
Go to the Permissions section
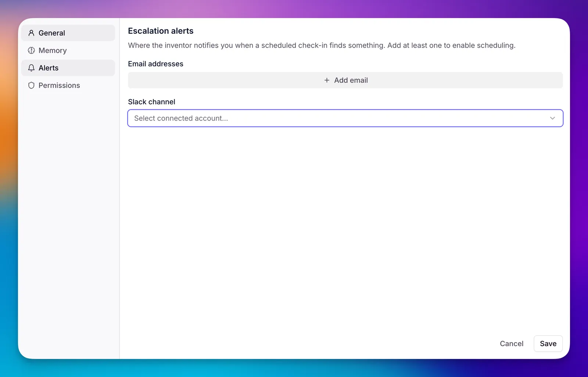click(x=68, y=85)
